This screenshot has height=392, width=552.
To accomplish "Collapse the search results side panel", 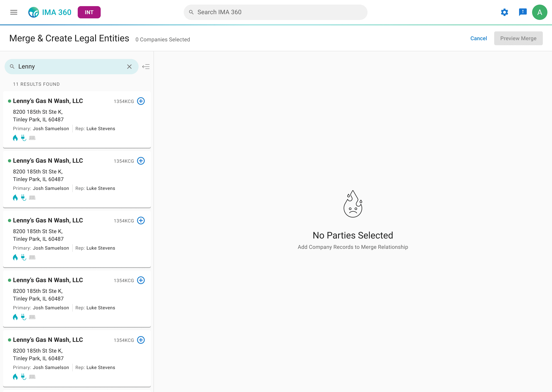I will tap(146, 67).
